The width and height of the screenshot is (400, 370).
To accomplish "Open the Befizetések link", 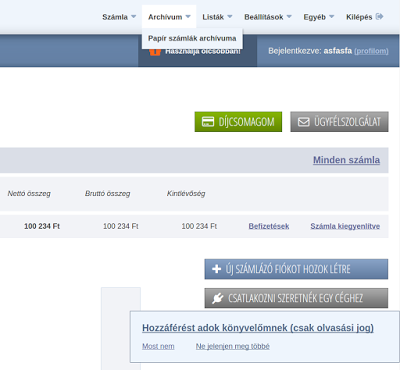I will [x=269, y=226].
